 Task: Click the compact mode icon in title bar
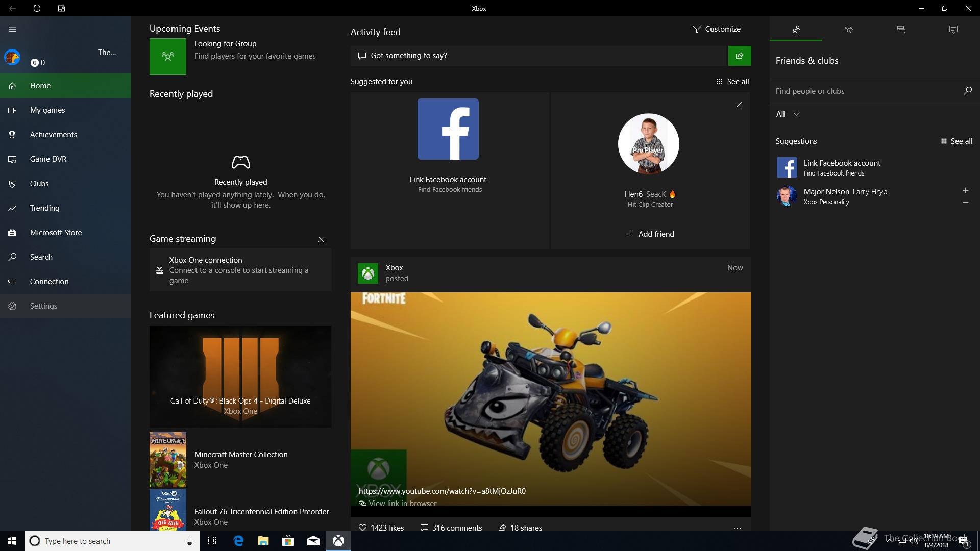coord(61,8)
